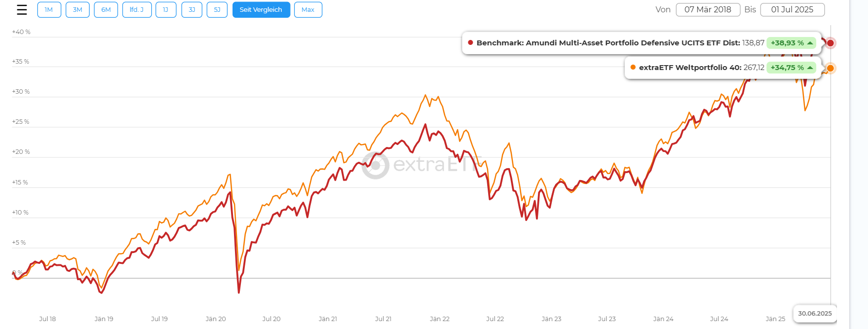This screenshot has height=329, width=868.
Task: Edit the Von start date field
Action: pyautogui.click(x=707, y=10)
